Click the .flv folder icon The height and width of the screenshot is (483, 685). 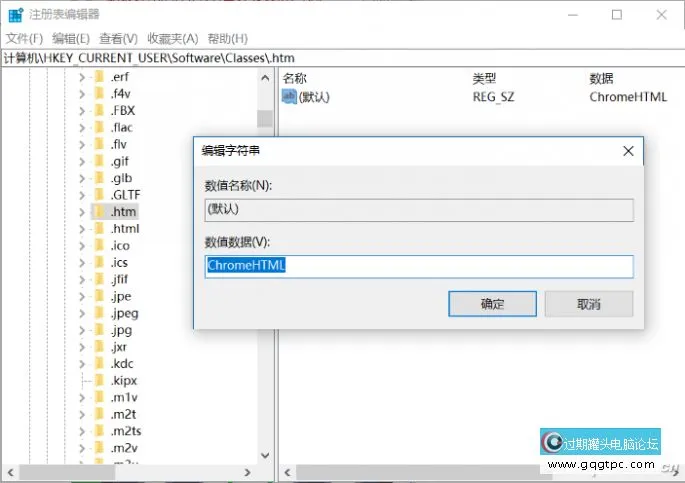[100, 144]
